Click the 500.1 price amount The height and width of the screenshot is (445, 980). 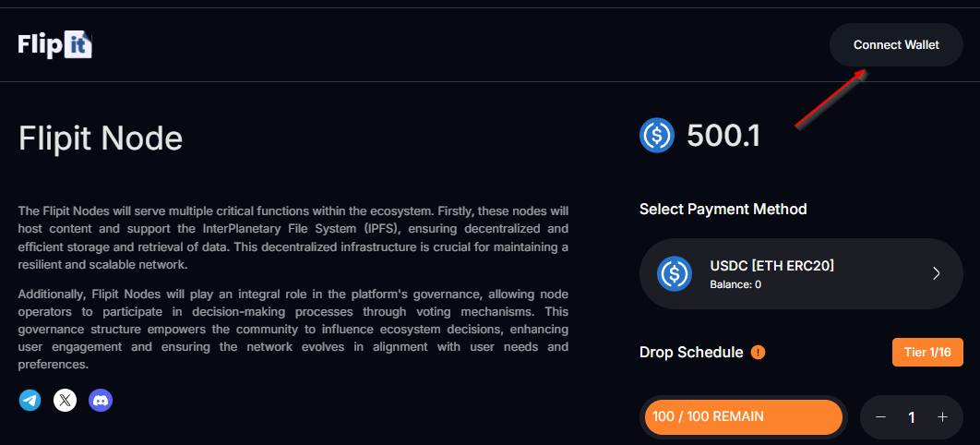(x=723, y=136)
